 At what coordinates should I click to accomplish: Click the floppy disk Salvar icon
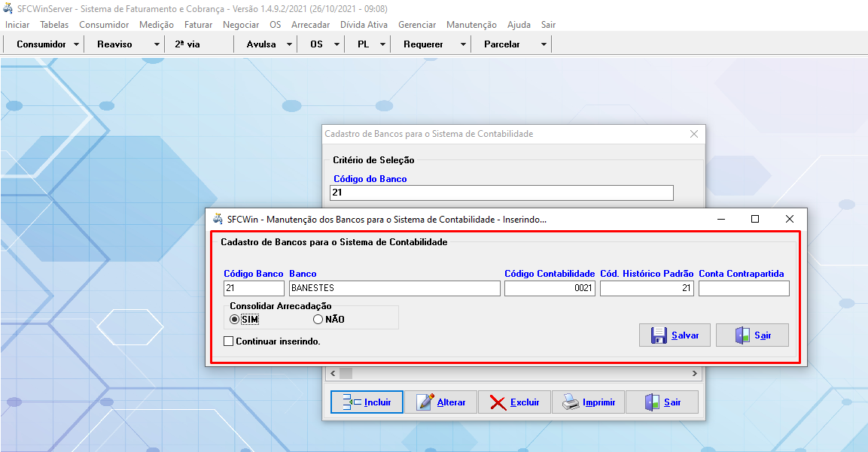659,335
